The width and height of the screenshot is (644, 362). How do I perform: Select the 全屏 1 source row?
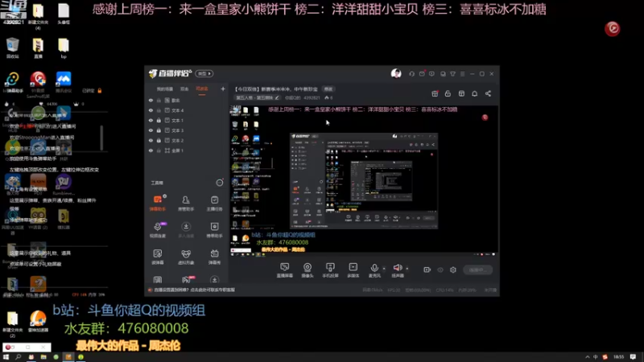coord(186,150)
